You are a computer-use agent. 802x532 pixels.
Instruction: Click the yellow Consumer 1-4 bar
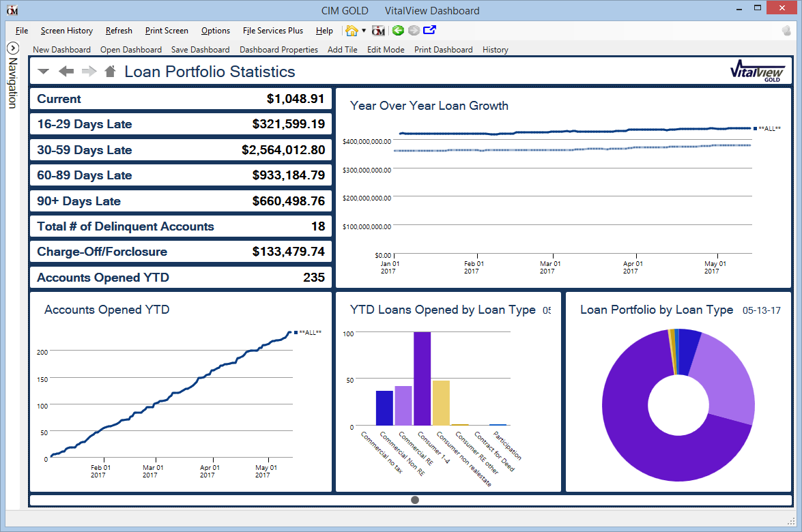point(441,402)
